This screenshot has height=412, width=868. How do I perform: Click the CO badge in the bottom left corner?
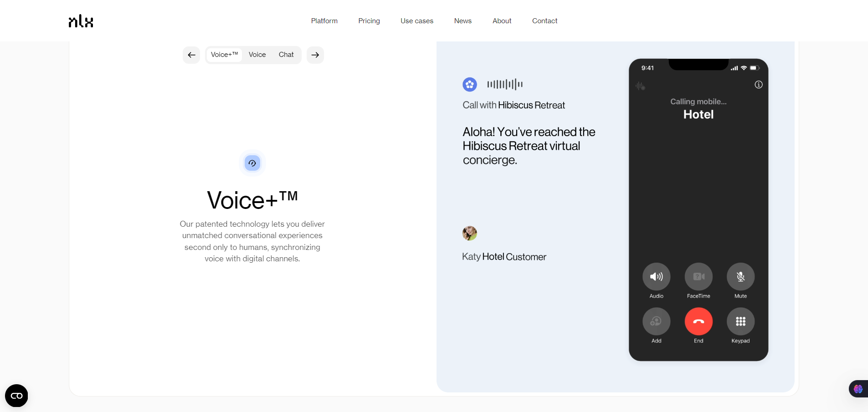point(16,396)
